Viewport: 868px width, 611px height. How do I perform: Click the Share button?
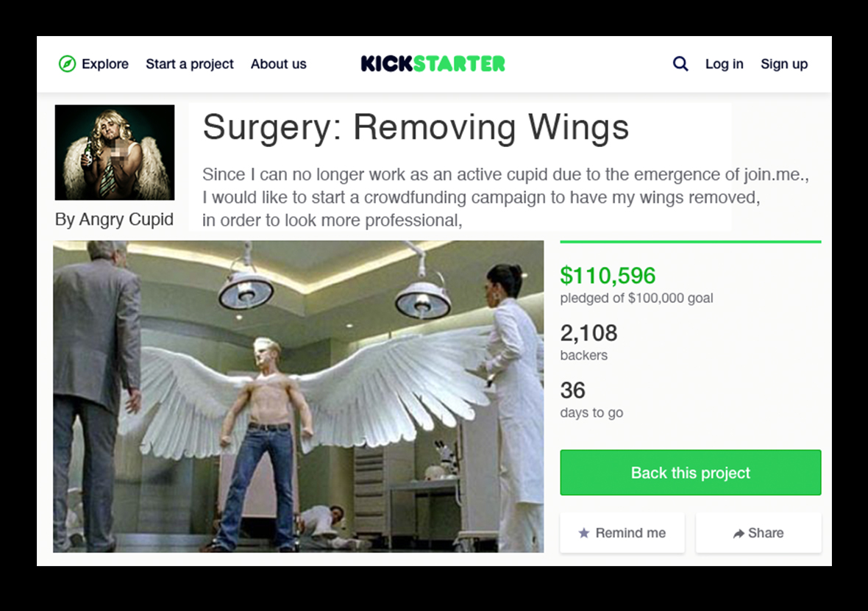click(758, 533)
